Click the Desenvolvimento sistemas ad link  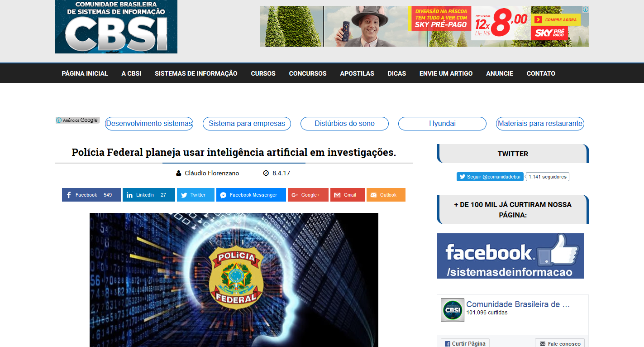pyautogui.click(x=149, y=124)
